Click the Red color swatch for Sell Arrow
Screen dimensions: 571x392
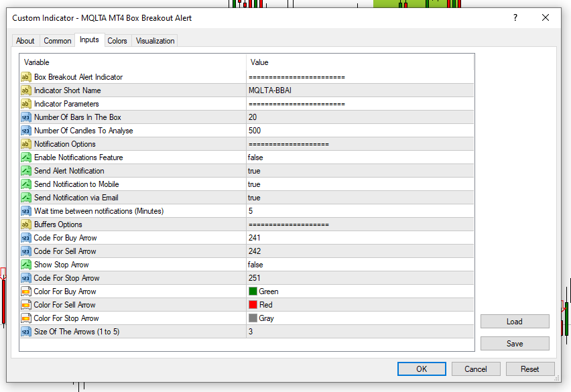[253, 305]
